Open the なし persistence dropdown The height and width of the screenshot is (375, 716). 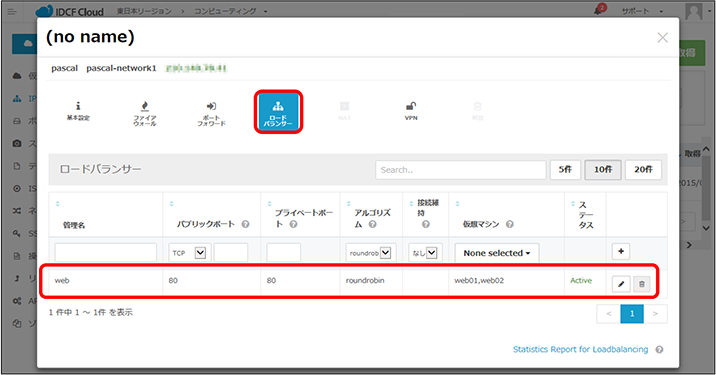tap(424, 253)
